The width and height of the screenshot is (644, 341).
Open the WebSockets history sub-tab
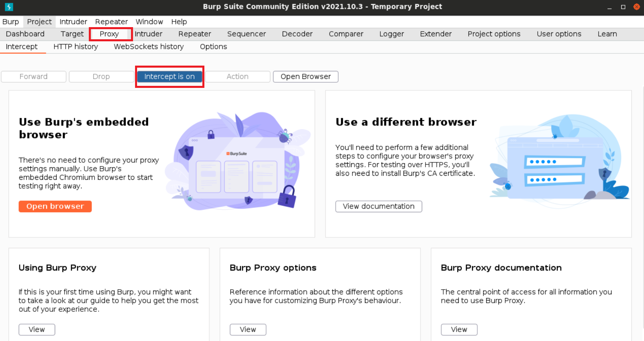click(149, 47)
